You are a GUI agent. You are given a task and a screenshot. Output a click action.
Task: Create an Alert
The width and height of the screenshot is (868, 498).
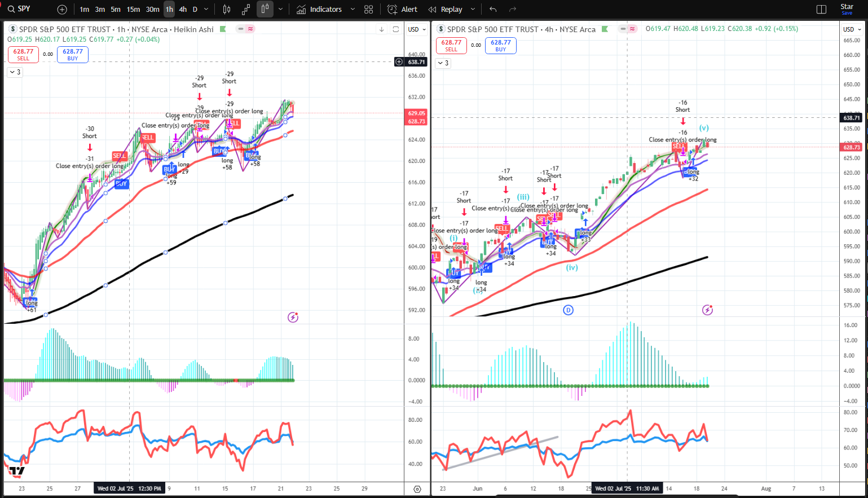click(403, 10)
